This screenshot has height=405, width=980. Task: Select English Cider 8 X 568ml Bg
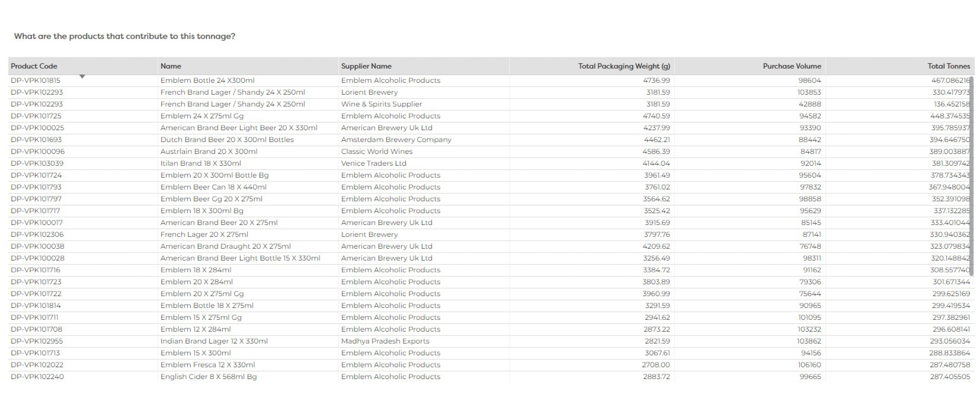pyautogui.click(x=208, y=377)
